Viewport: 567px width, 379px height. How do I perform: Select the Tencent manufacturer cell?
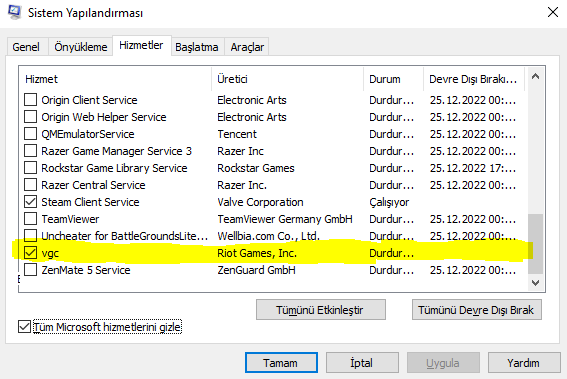pos(237,134)
